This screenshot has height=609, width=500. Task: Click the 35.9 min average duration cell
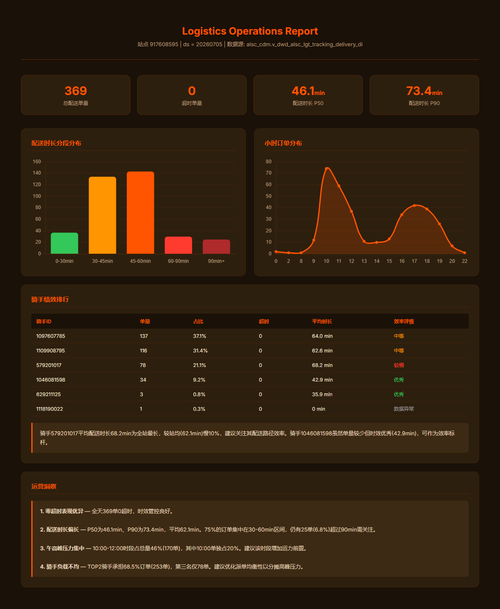pos(322,394)
